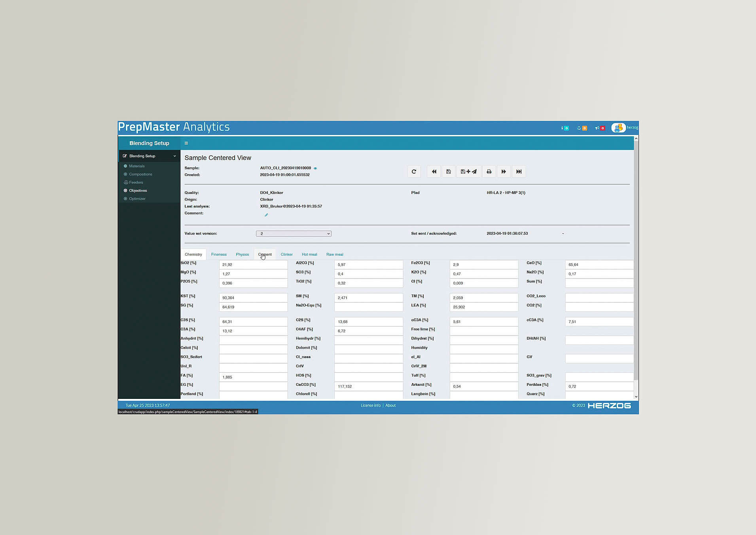Open the License Info link

pos(371,406)
